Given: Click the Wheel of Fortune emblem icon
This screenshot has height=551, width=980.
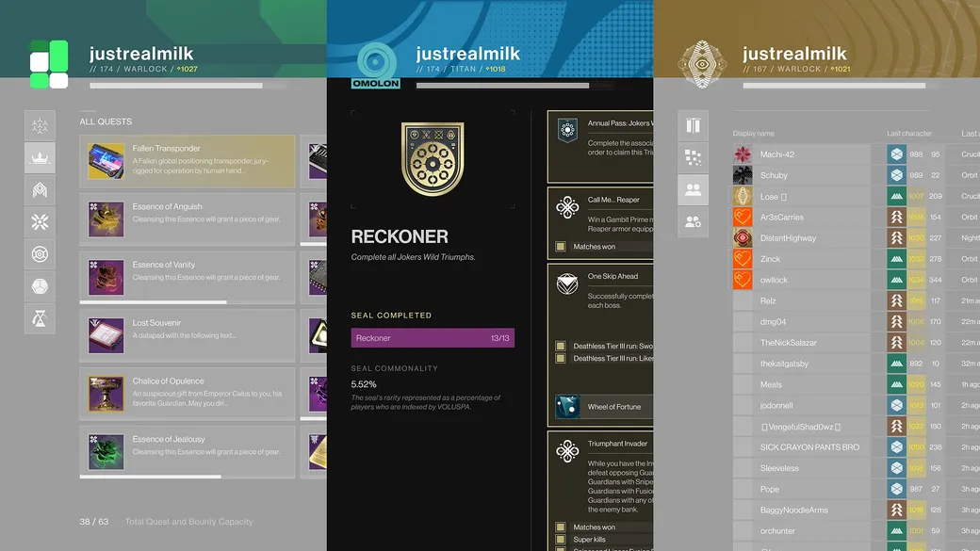Looking at the screenshot, I should tap(567, 407).
